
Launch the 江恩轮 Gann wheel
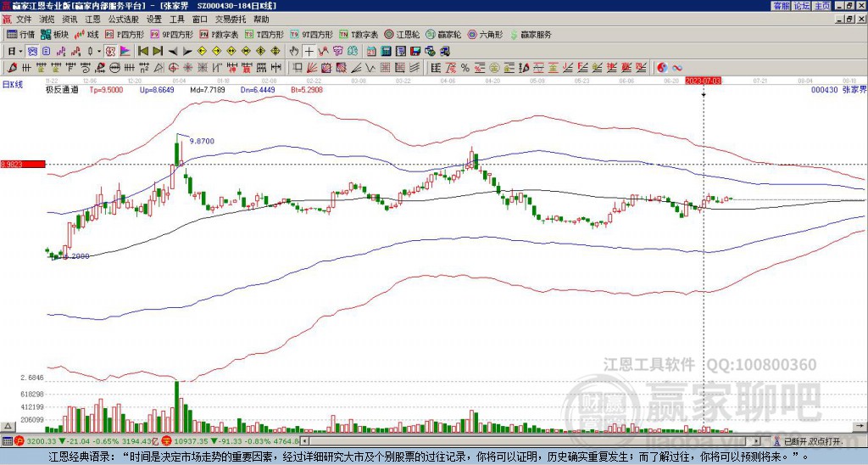pyautogui.click(x=402, y=34)
